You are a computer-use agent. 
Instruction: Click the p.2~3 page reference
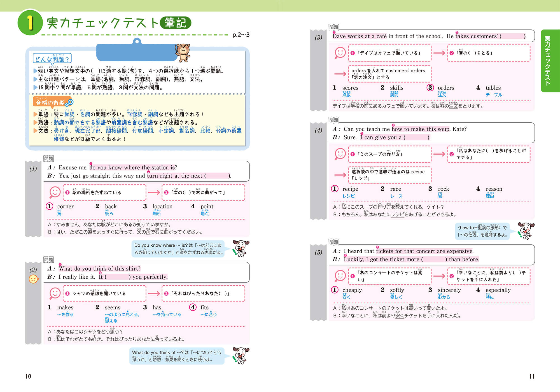241,35
